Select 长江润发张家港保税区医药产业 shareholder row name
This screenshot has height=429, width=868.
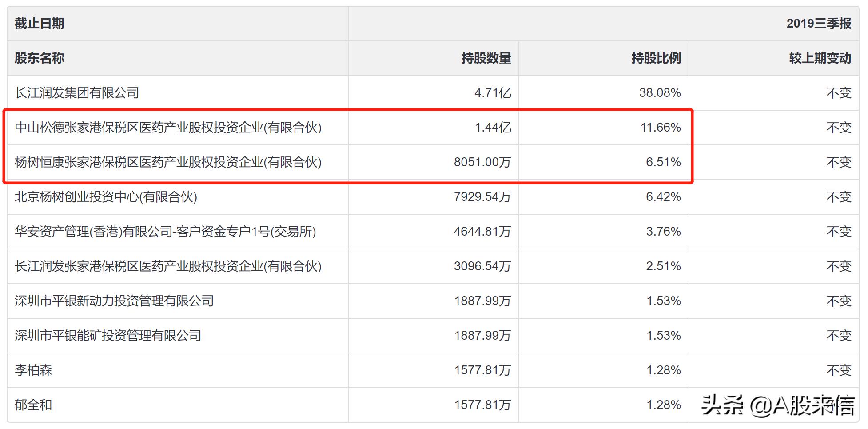[168, 266]
